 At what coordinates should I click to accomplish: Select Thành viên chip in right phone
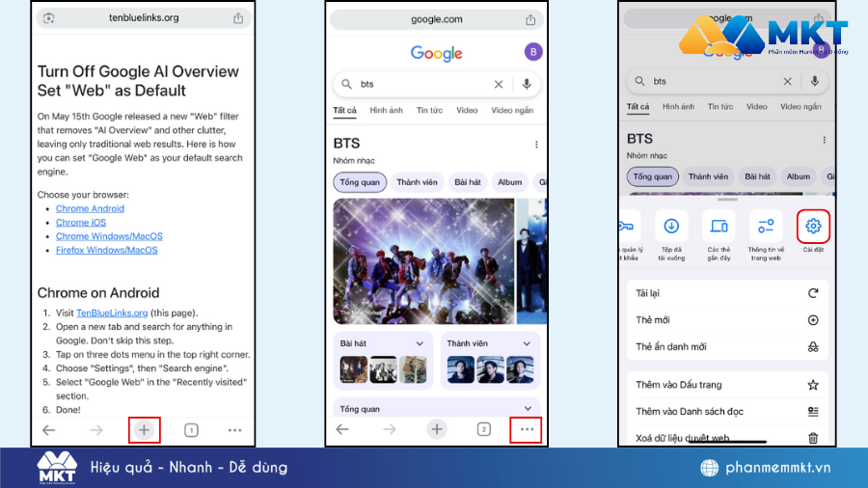tap(708, 176)
